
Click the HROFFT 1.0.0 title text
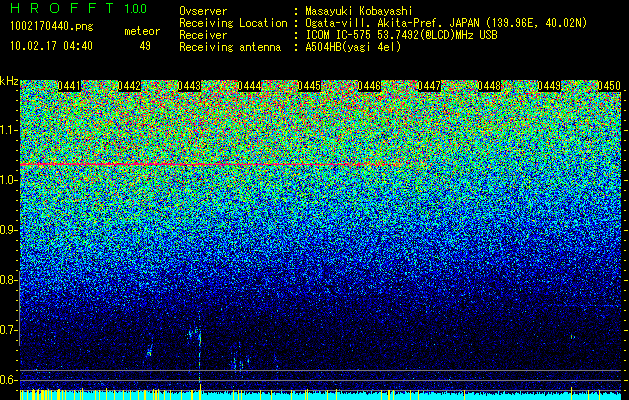78,8
